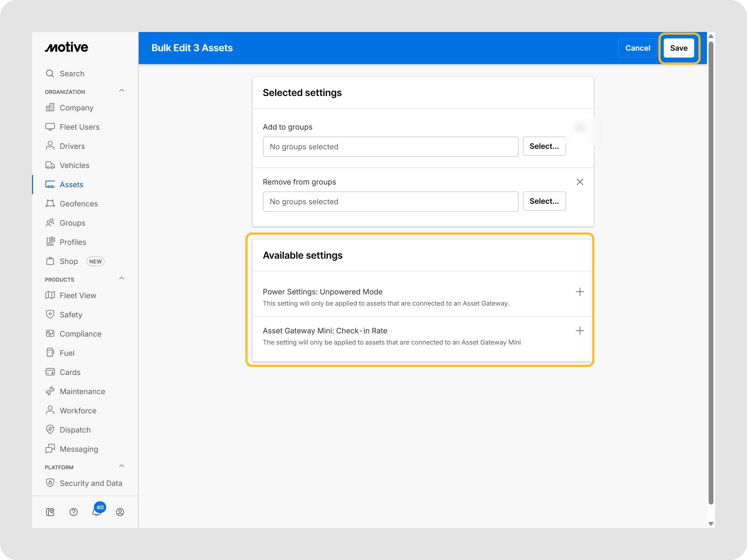The image size is (747, 560).
Task: Click the Search magnifier icon
Action: click(50, 74)
